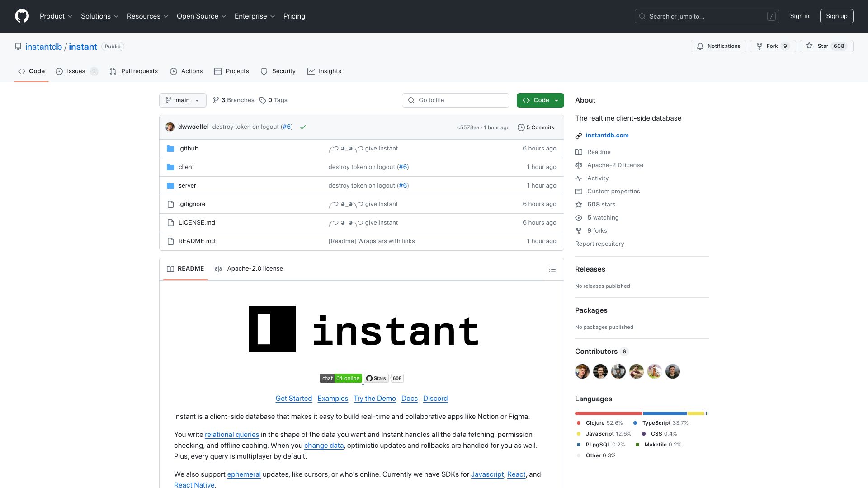Click the README outline list icon
868x488 pixels.
[x=552, y=269]
